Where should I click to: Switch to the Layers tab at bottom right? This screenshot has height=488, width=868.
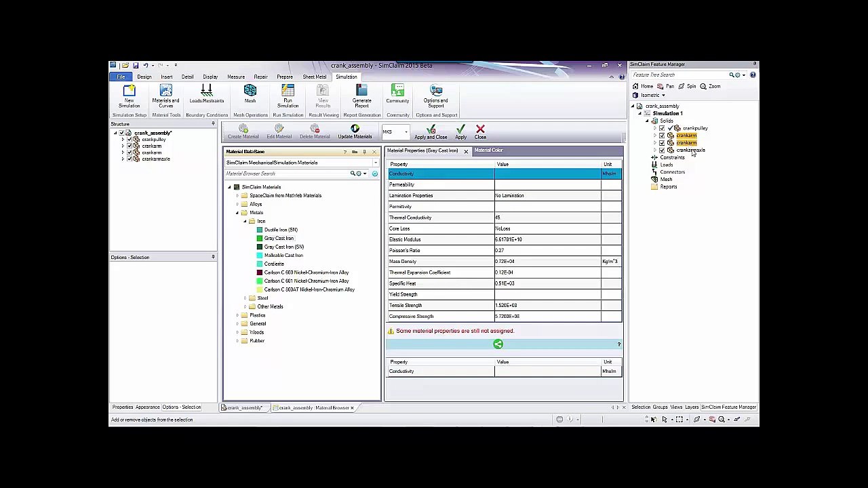tap(692, 407)
